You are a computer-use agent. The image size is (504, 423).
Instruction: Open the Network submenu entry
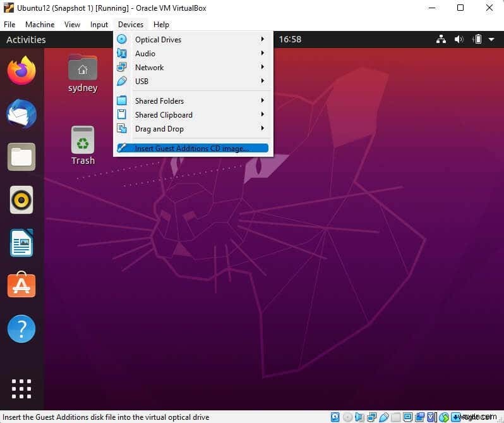pyautogui.click(x=193, y=67)
